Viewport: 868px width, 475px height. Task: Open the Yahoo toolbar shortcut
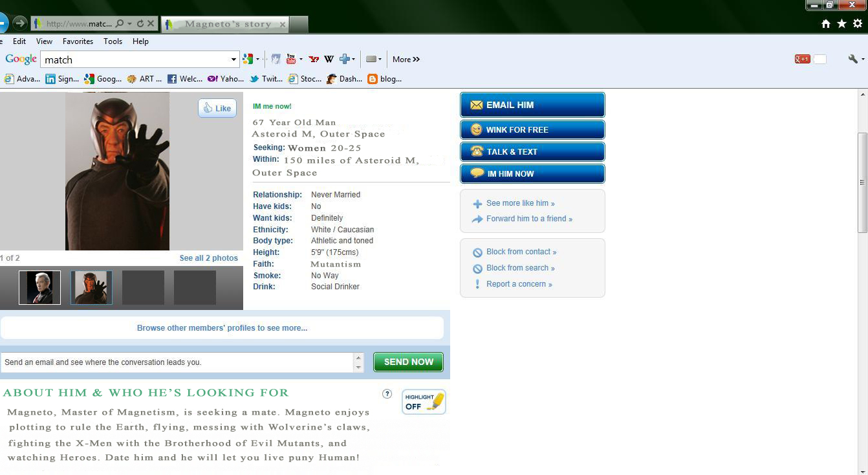click(314, 59)
